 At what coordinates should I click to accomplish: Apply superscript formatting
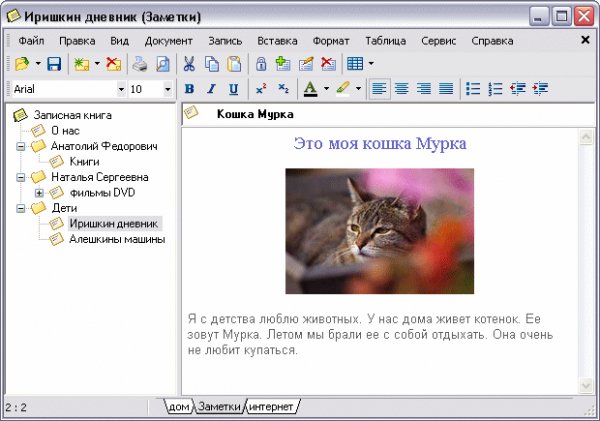click(x=261, y=89)
